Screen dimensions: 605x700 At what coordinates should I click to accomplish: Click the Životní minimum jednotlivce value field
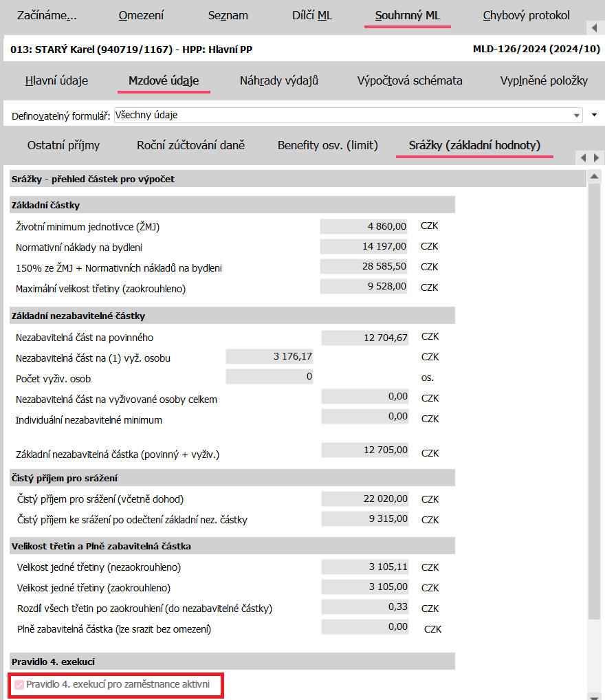click(364, 226)
